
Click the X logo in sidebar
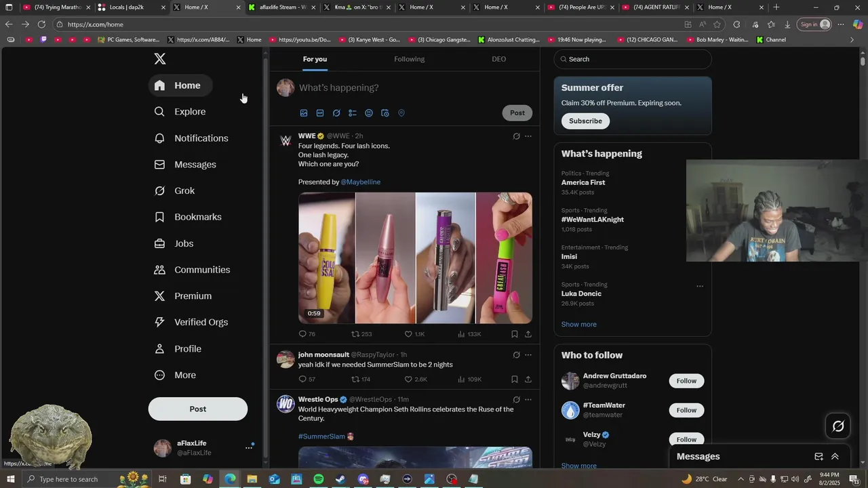160,59
